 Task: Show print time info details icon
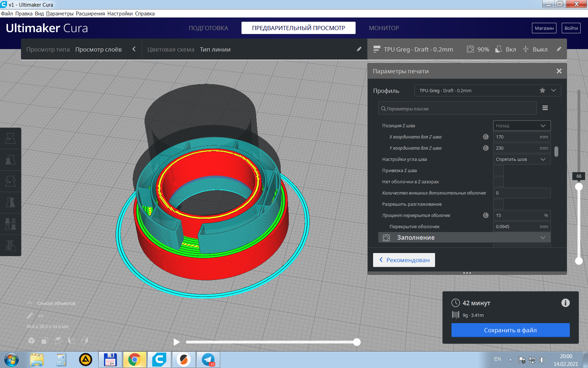pyautogui.click(x=566, y=303)
